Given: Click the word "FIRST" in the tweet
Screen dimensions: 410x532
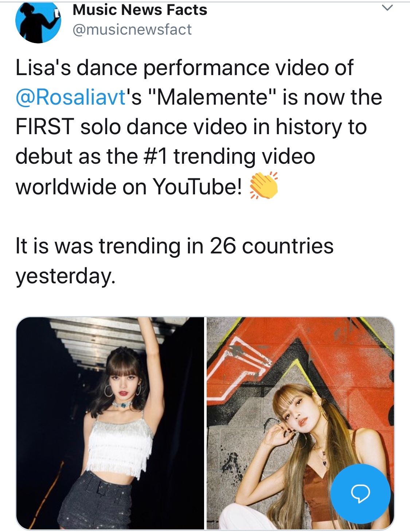Looking at the screenshot, I should pos(44,127).
